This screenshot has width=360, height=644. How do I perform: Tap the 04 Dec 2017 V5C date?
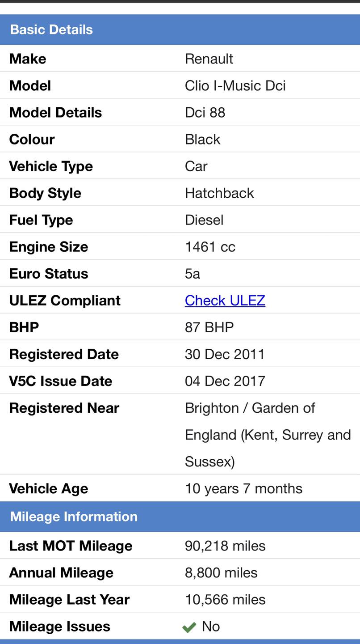tap(225, 381)
